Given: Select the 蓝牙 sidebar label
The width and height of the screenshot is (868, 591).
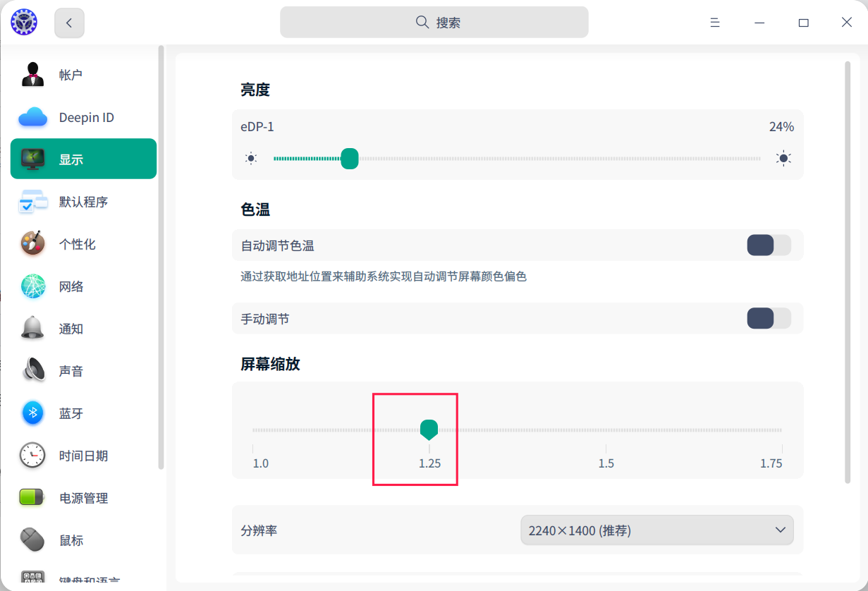Looking at the screenshot, I should coord(71,413).
